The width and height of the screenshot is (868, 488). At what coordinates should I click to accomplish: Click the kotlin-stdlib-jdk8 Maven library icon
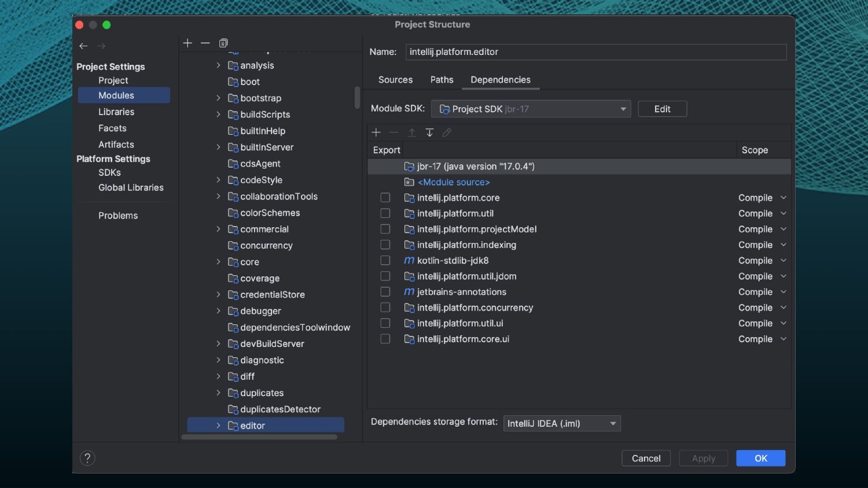[409, 261]
